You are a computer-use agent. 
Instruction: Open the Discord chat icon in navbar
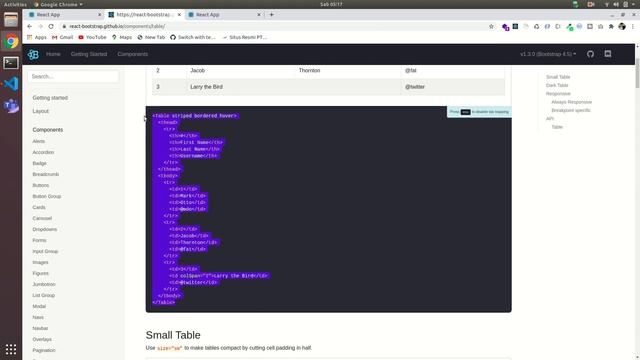(x=608, y=54)
